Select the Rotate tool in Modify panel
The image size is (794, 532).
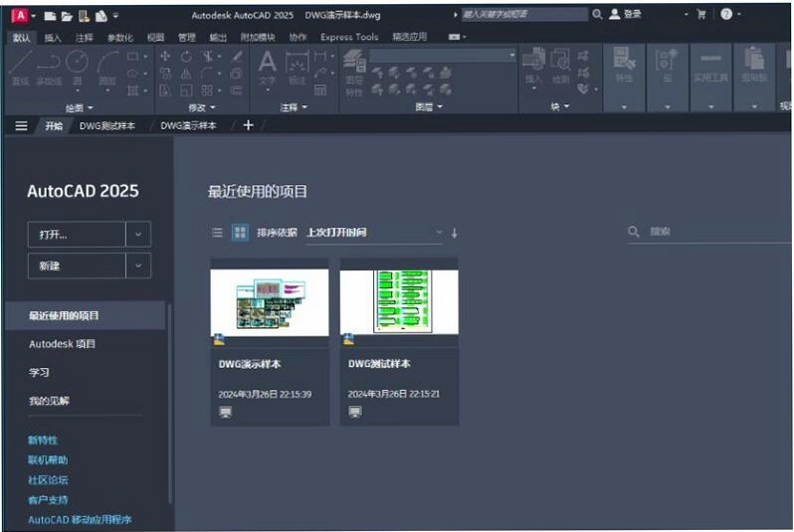coord(186,56)
